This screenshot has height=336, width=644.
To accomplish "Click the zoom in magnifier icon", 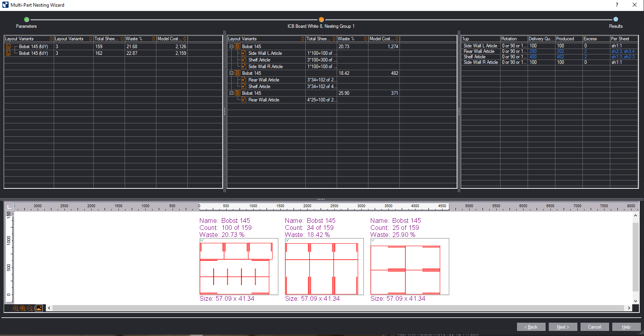I will pos(16,308).
